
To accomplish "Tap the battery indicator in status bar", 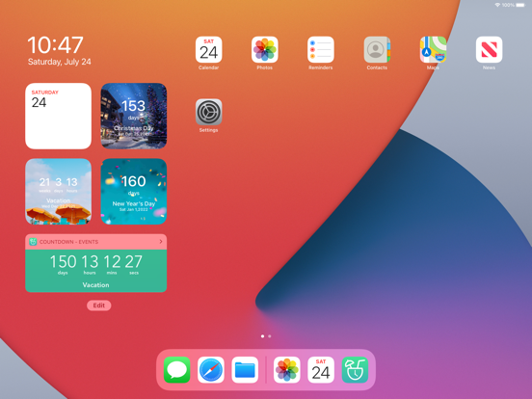I will tap(520, 5).
